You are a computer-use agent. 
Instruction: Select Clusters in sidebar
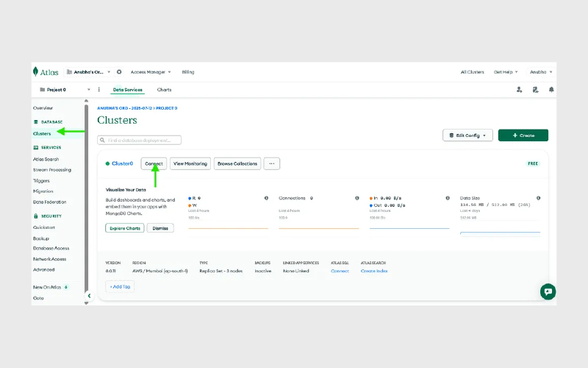[x=42, y=133]
